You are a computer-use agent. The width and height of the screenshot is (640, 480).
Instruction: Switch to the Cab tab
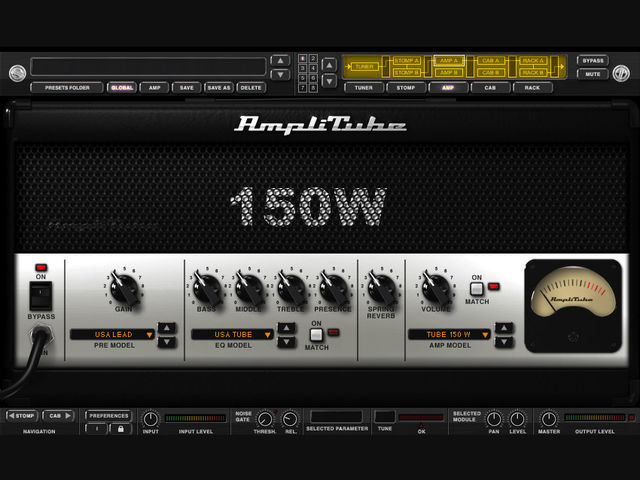[x=490, y=87]
